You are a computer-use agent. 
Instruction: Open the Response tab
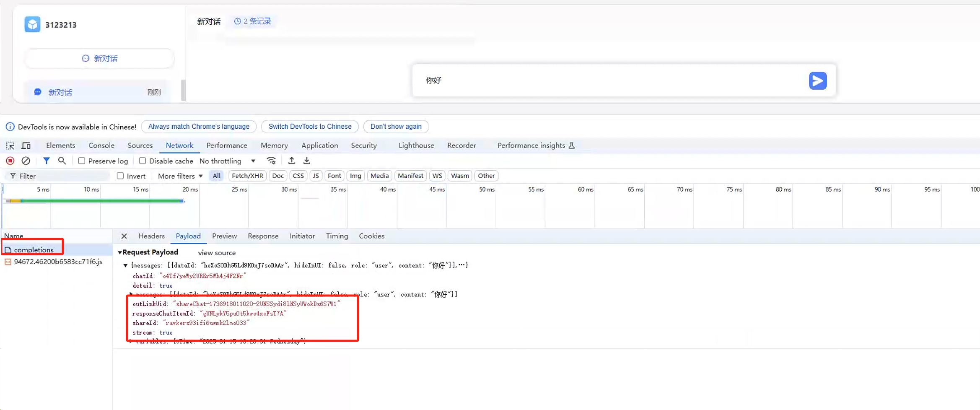[263, 236]
